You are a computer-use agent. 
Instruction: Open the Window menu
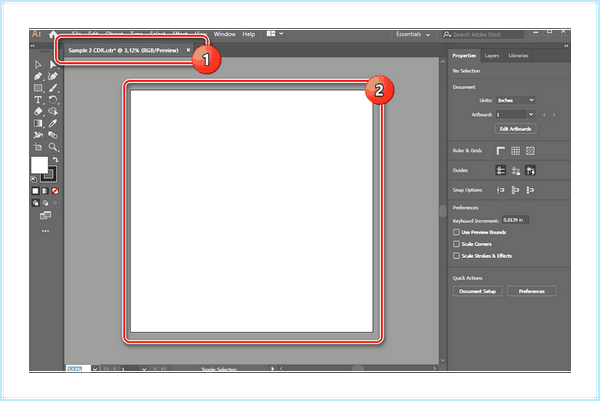point(225,34)
